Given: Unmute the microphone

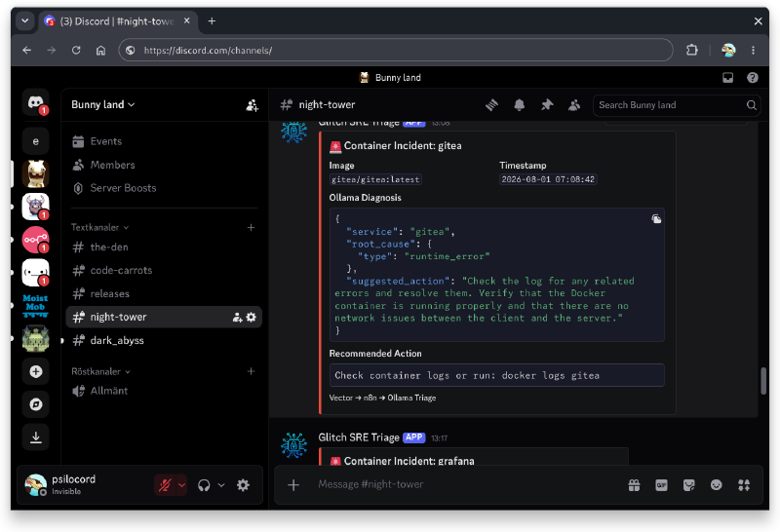Looking at the screenshot, I should point(165,485).
